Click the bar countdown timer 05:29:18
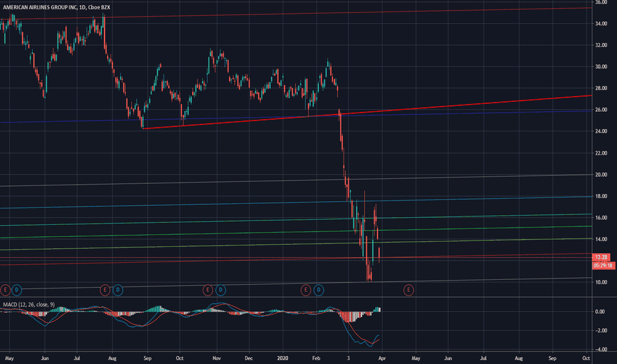This screenshot has width=617, height=364. [603, 265]
